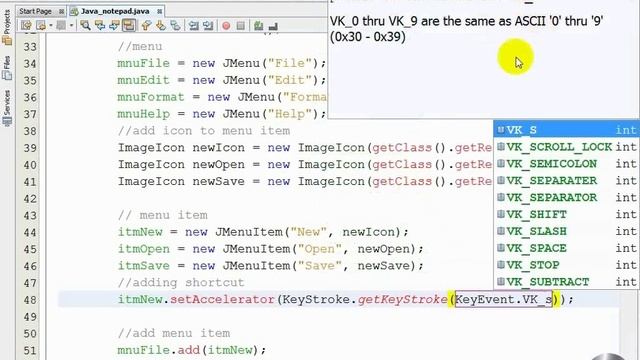Click the field icon beside VK_SPACE
Image resolution: width=640 pixels, height=360 pixels.
click(x=501, y=248)
